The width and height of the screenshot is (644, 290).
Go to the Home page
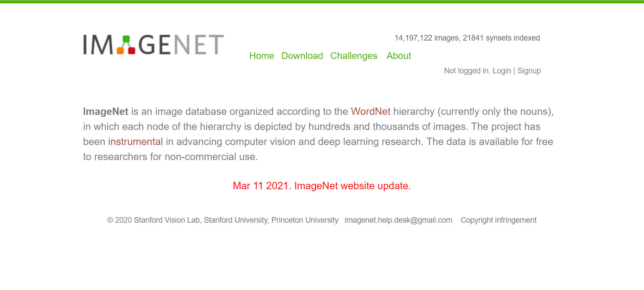tap(262, 56)
